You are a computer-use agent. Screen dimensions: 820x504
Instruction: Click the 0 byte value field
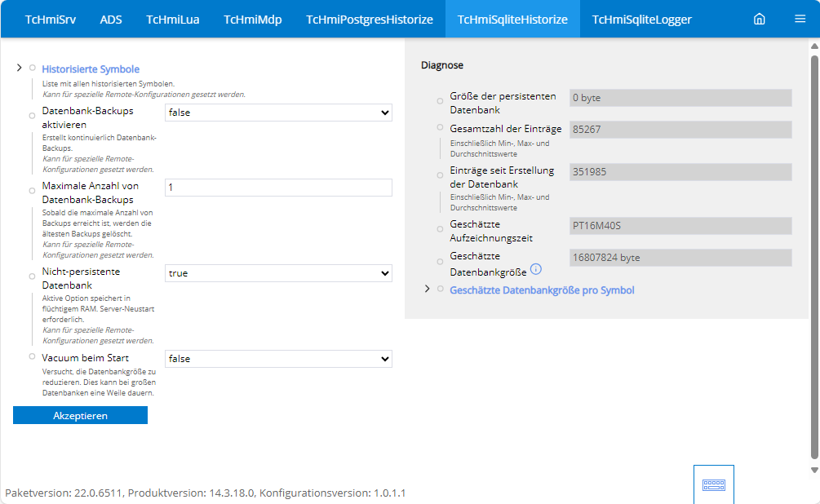coord(680,97)
